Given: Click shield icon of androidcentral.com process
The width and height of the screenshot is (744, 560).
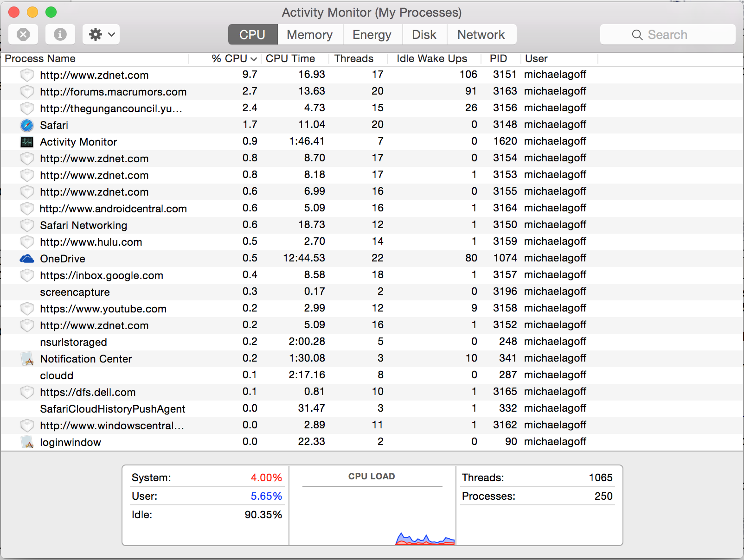Looking at the screenshot, I should 27,209.
